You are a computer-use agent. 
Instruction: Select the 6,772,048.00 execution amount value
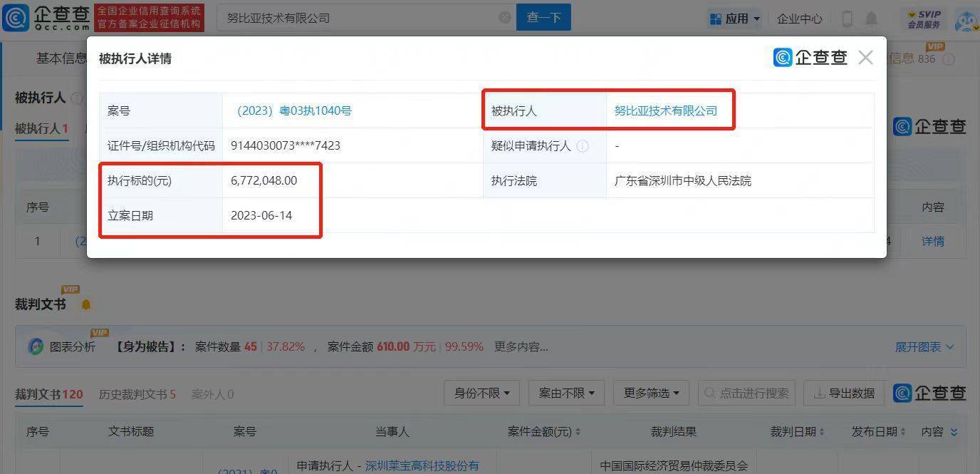[x=264, y=181]
